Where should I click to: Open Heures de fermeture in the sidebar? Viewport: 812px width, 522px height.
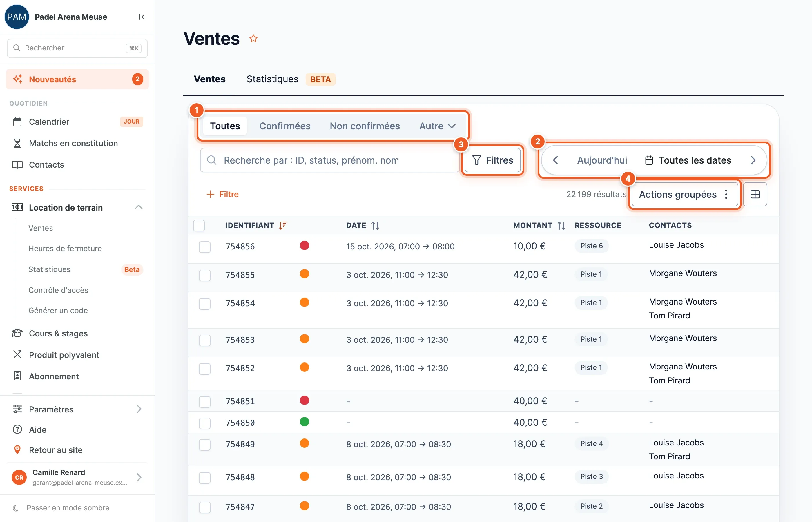point(65,249)
